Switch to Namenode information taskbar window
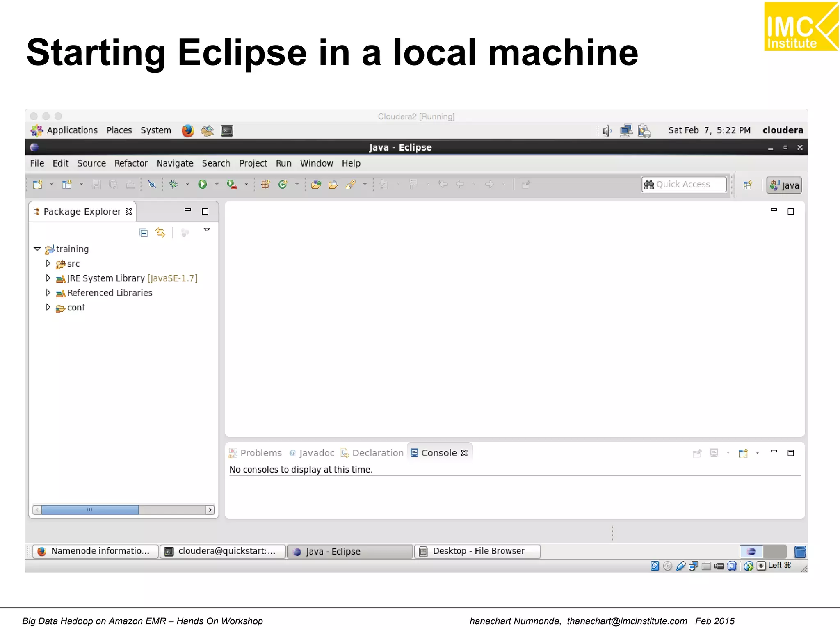This screenshot has height=630, width=840. click(x=96, y=551)
